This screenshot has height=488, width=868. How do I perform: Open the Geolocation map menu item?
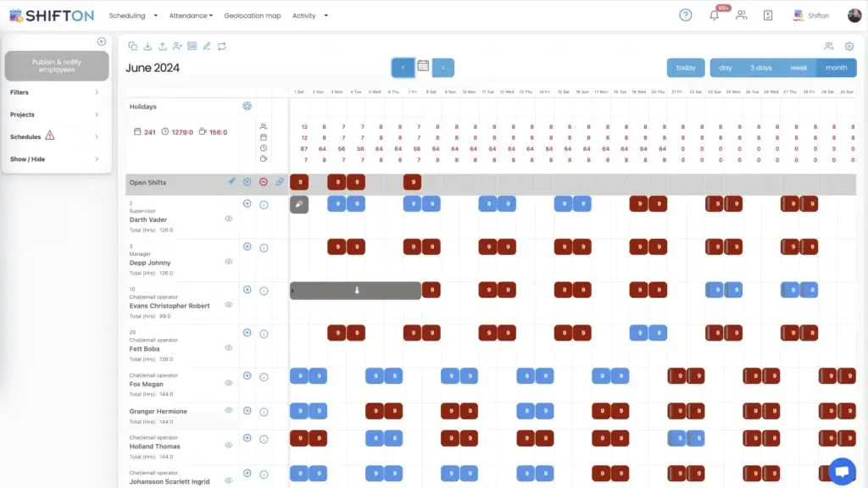click(252, 15)
